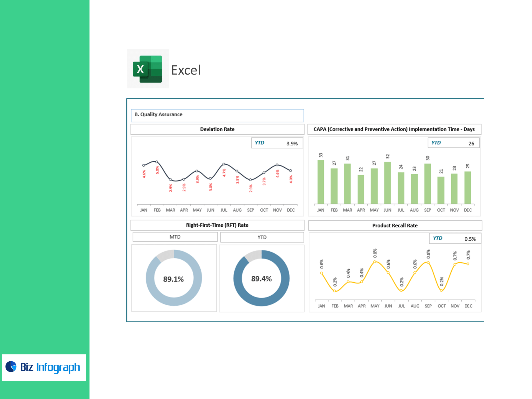
Task: Click the Deviation Rate header
Action: 217,129
